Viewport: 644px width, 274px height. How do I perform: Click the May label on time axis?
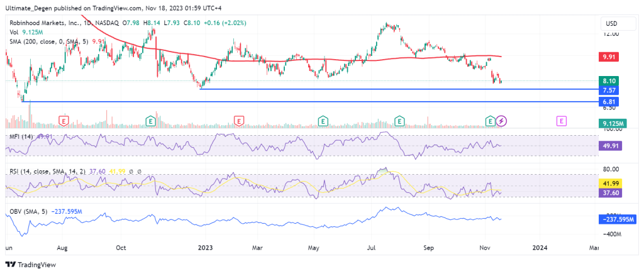tap(314, 248)
